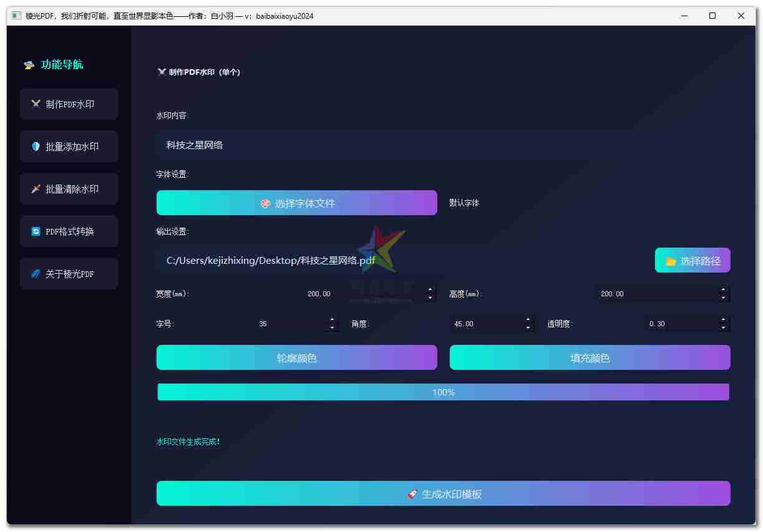
Task: Click the 100% progress bar
Action: click(x=443, y=392)
